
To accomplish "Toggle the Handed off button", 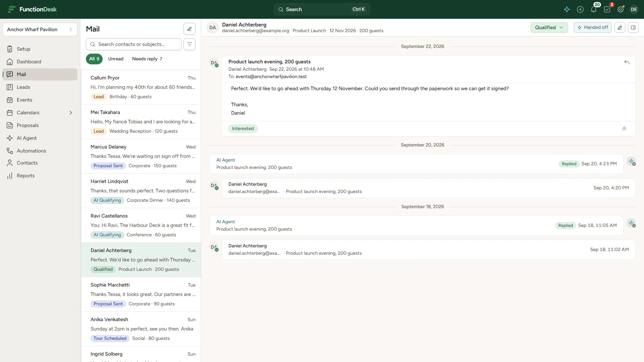I will (593, 27).
